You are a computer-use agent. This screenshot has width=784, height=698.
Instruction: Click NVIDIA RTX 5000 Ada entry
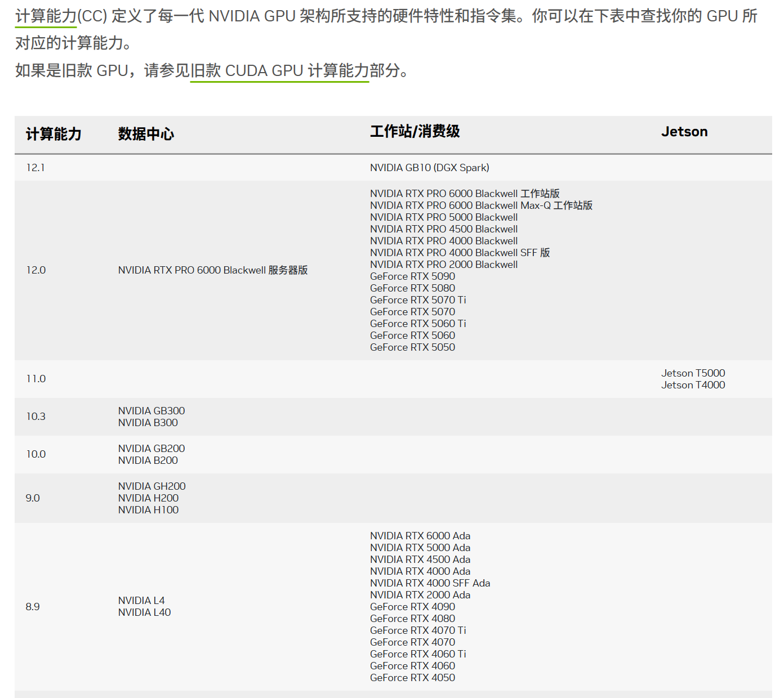point(420,548)
